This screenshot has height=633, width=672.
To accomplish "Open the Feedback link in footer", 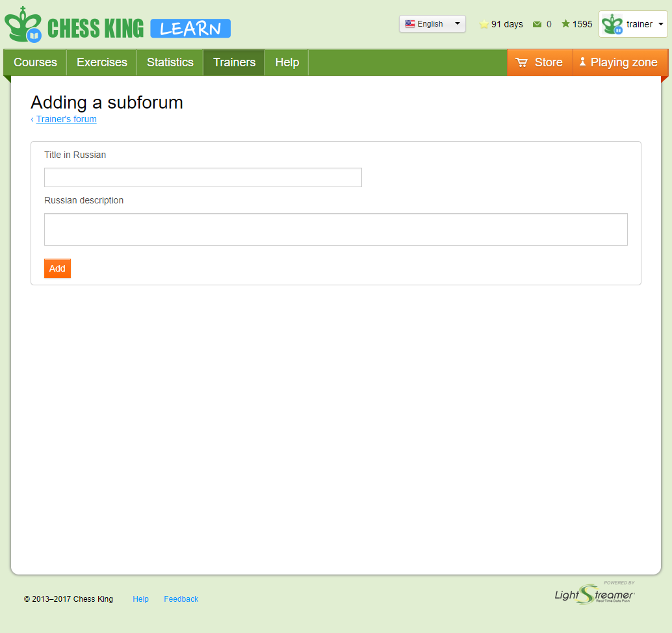I will (x=181, y=599).
